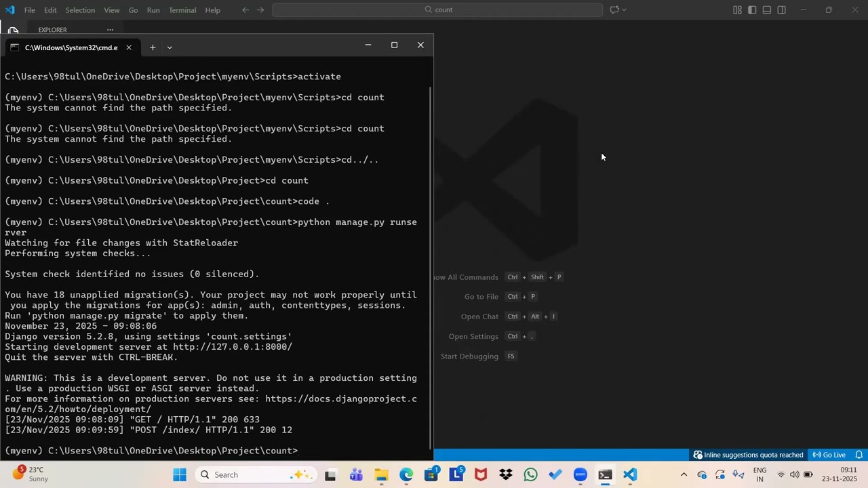Image resolution: width=868 pixels, height=488 pixels.
Task: Open the blue checkmark app on taskbar
Action: point(555,475)
